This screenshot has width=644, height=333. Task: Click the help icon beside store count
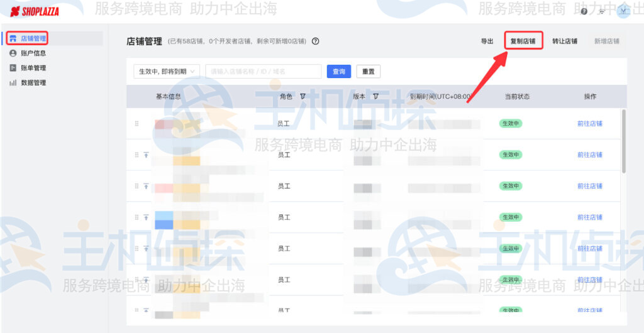pos(316,41)
